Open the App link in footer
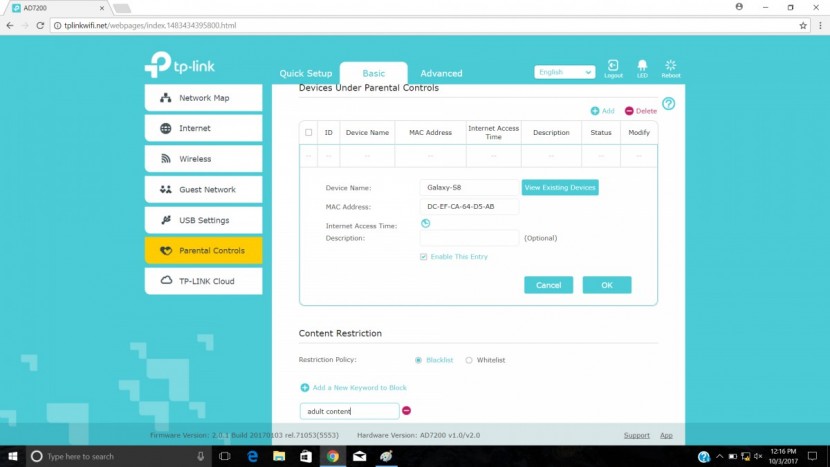Image resolution: width=830 pixels, height=467 pixels. tap(666, 435)
